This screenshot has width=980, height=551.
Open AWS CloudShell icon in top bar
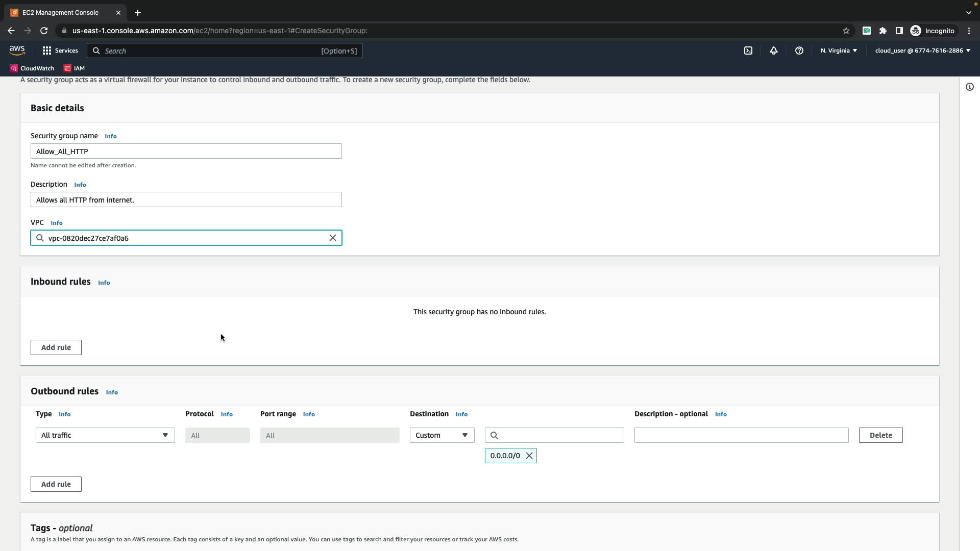tap(748, 51)
